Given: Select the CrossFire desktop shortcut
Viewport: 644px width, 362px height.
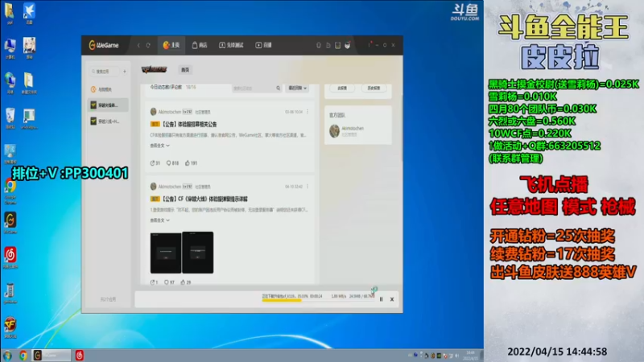Looking at the screenshot, I should [10, 327].
